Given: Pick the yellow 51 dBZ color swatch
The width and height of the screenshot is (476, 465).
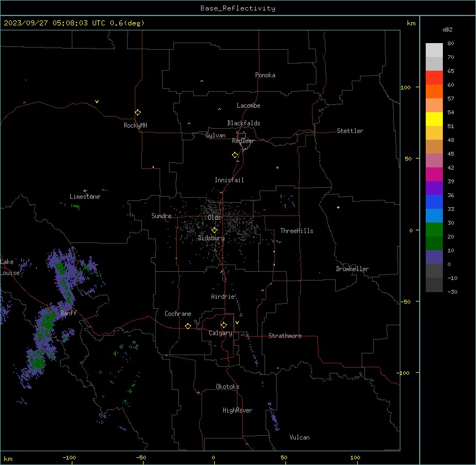Looking at the screenshot, I should (x=434, y=119).
